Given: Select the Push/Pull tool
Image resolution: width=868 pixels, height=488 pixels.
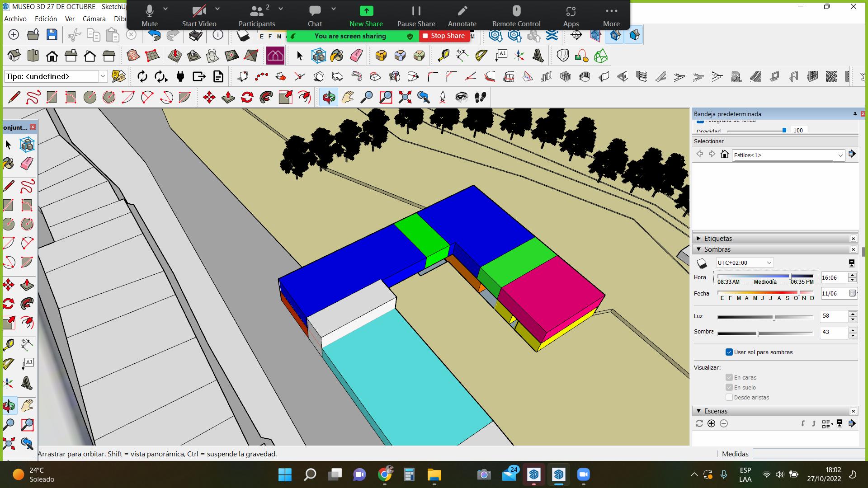Looking at the screenshot, I should click(x=228, y=97).
